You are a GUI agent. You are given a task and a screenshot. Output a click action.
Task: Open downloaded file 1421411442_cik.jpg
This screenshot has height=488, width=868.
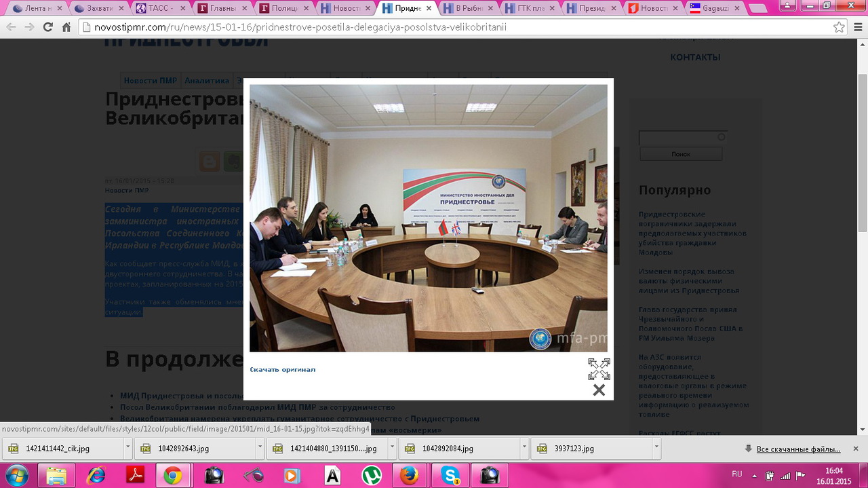[x=62, y=449]
